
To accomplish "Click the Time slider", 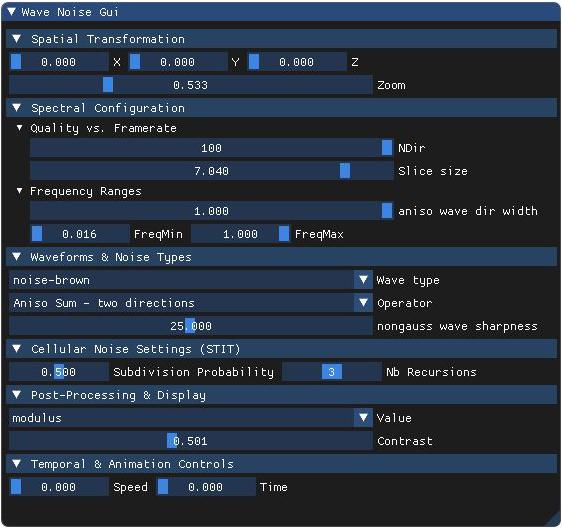I will 206,486.
